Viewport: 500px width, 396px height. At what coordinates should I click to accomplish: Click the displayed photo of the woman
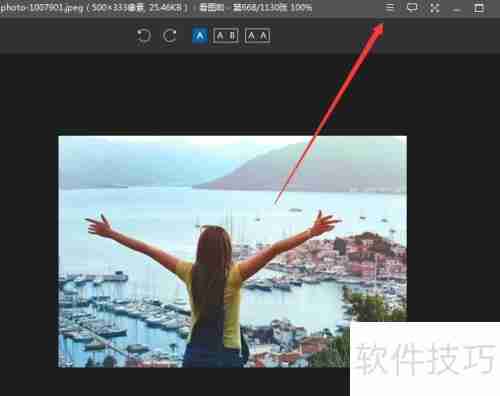tap(233, 252)
